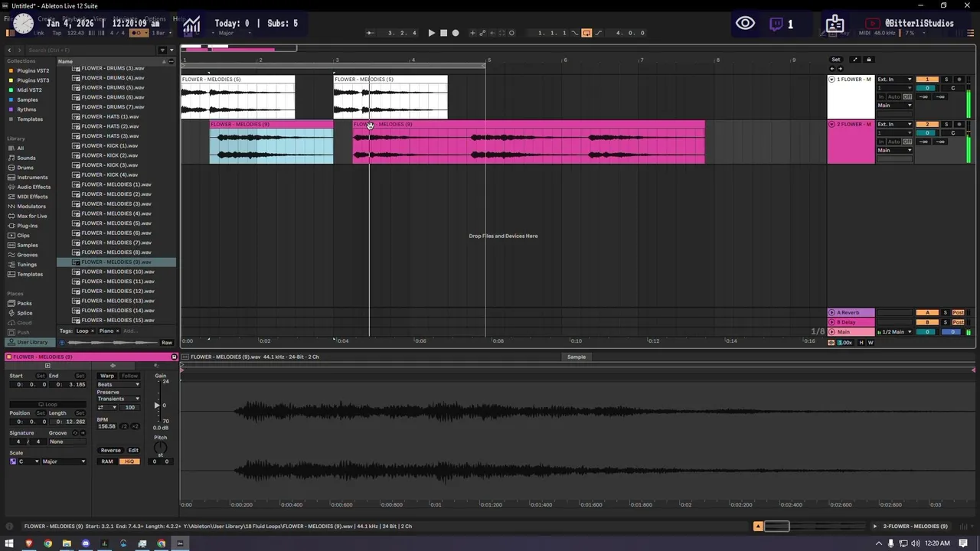
Task: Click the Set locator button
Action: (835, 60)
